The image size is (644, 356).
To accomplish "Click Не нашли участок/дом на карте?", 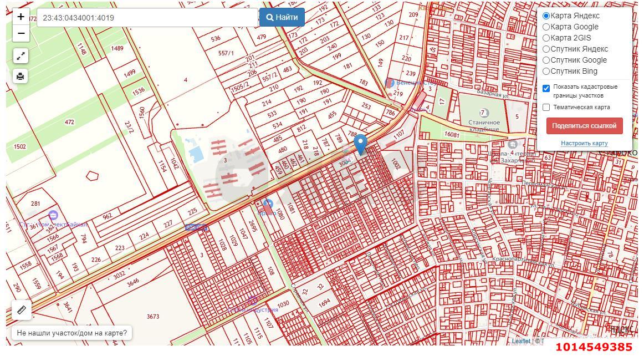I will point(71,333).
